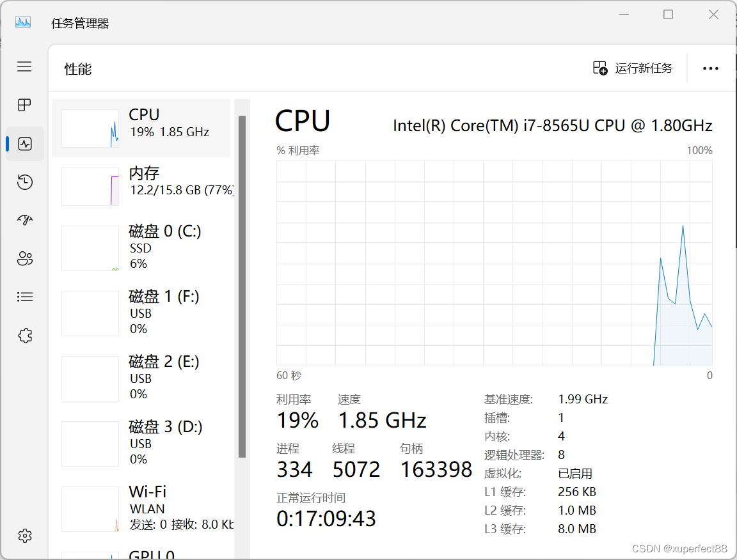Select 磁盘 0 (C:) SSD item

point(141,249)
